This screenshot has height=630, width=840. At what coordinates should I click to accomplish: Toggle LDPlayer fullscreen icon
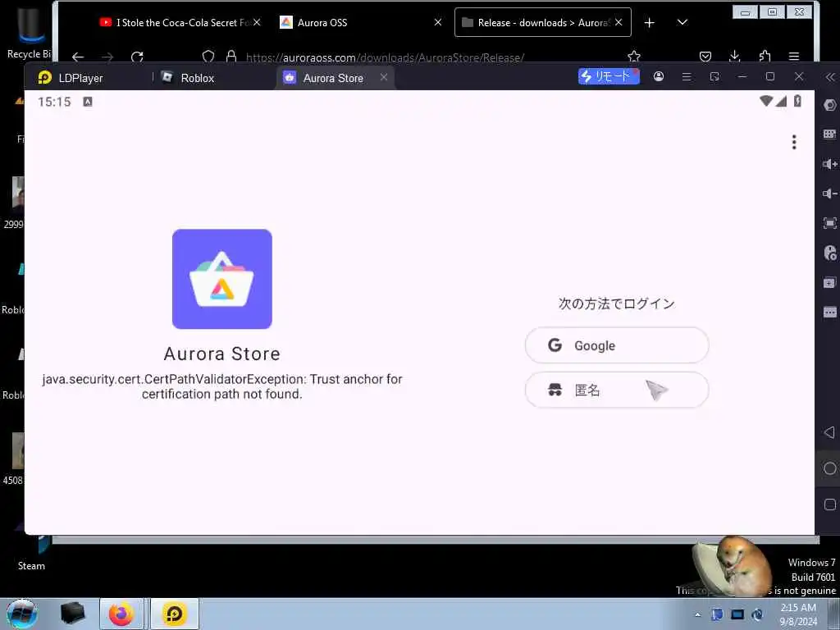coord(830,223)
